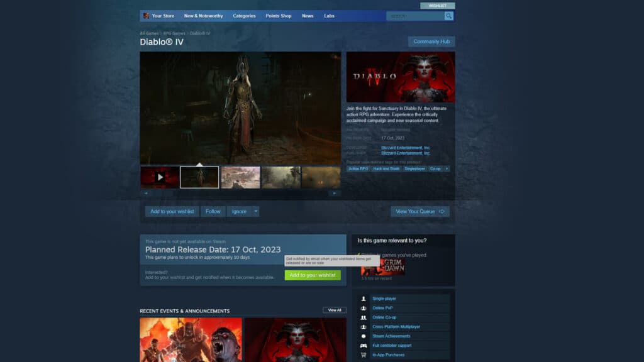Screen dimensions: 644x362
Task: Open the Categories menu
Action: click(x=244, y=16)
